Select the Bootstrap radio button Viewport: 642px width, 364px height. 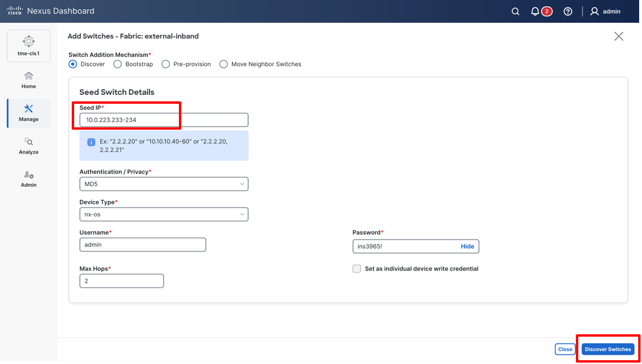click(x=118, y=64)
